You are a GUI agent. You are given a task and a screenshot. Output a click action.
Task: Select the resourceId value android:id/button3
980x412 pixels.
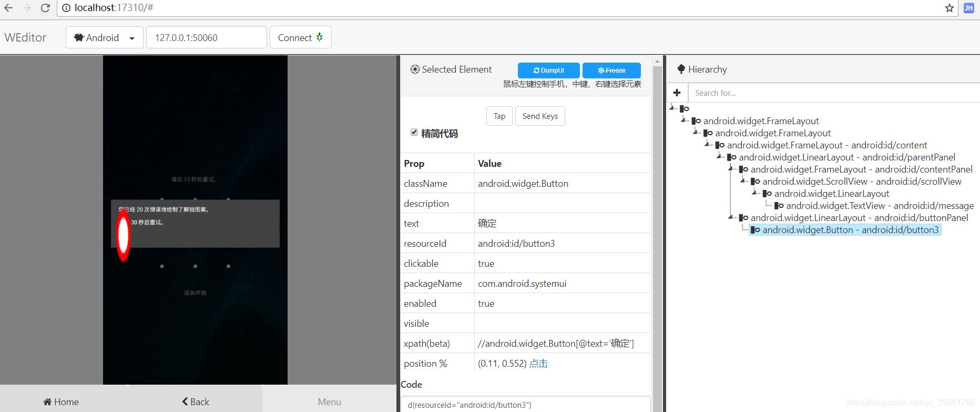(x=516, y=244)
